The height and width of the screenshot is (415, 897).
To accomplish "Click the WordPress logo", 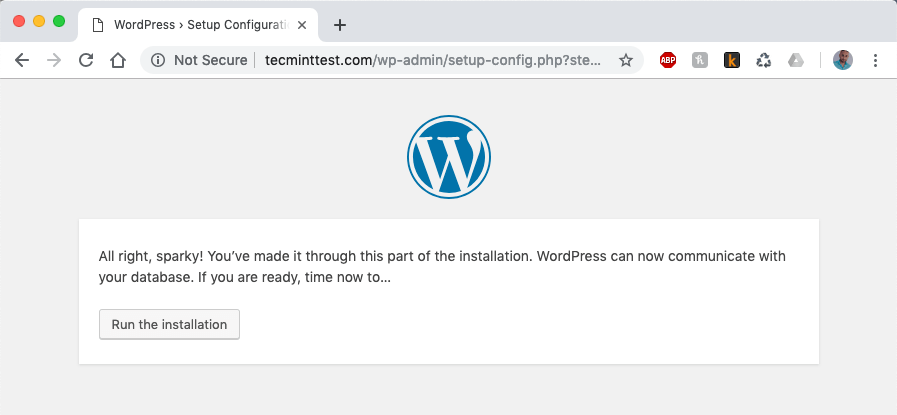I will [x=449, y=156].
